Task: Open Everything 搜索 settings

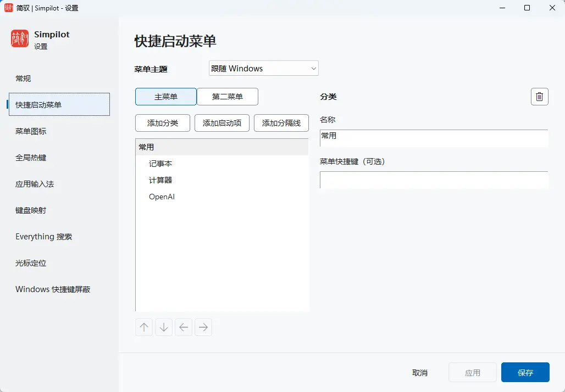Action: click(x=59, y=237)
